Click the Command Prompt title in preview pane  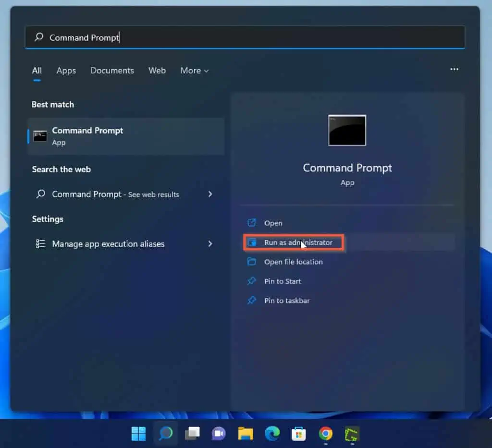pos(347,168)
